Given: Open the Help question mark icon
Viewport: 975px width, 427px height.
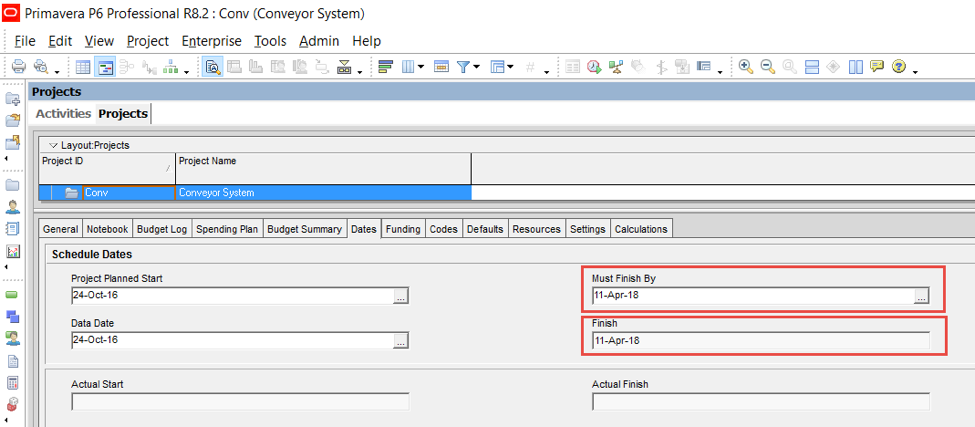Looking at the screenshot, I should (x=899, y=67).
